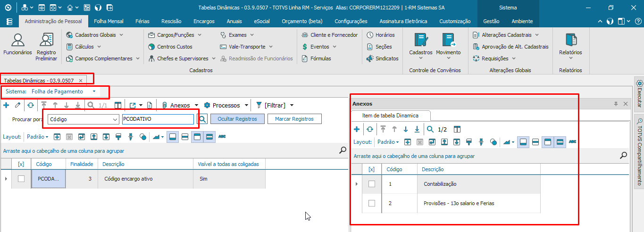Click the application menu icon left of ribbon tabs
Screen dimensions: 644x232
click(9, 21)
